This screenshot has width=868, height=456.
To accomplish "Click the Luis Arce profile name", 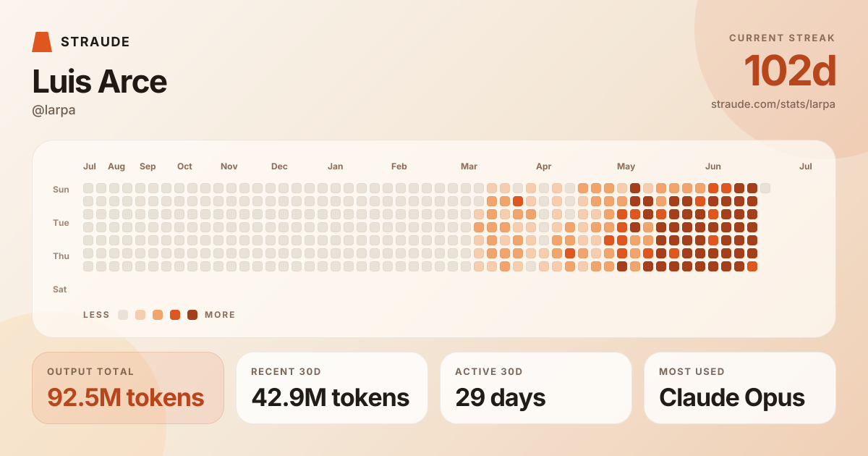I will [99, 82].
